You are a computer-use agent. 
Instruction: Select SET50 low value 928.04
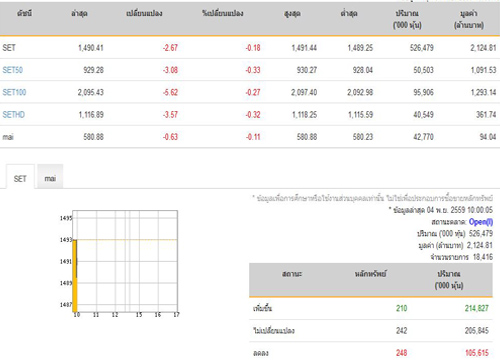pos(363,70)
